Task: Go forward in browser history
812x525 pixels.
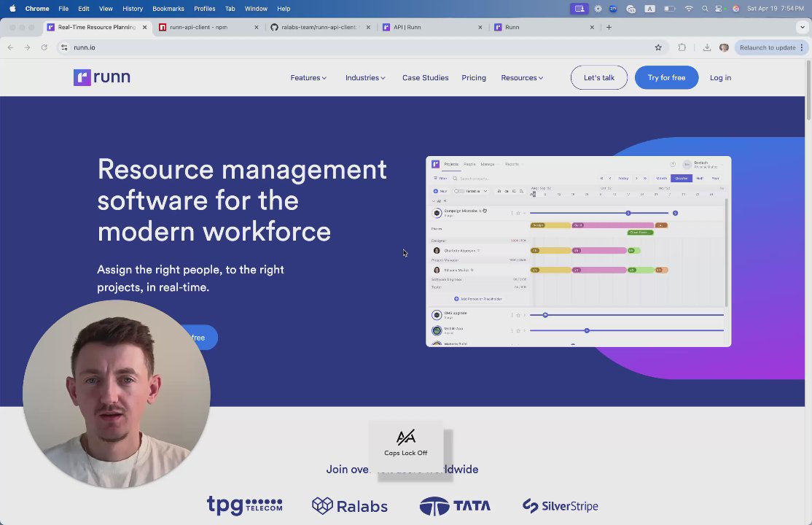Action: [28, 47]
